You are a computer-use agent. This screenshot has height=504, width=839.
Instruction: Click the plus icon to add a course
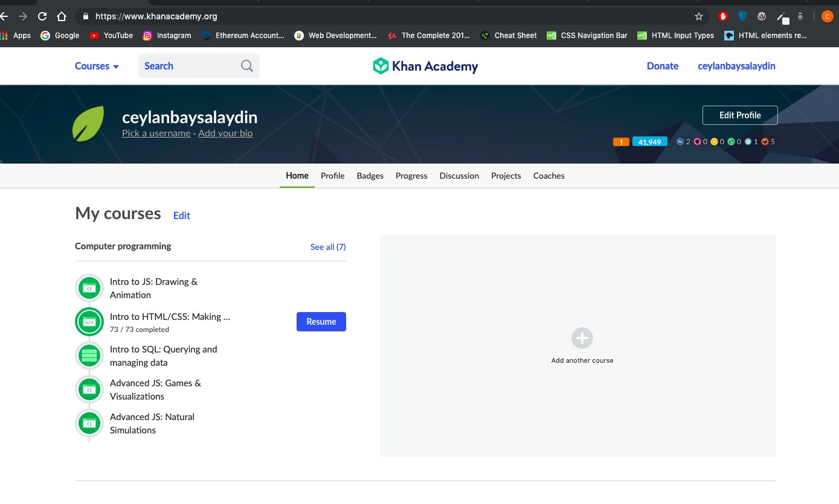coord(582,338)
